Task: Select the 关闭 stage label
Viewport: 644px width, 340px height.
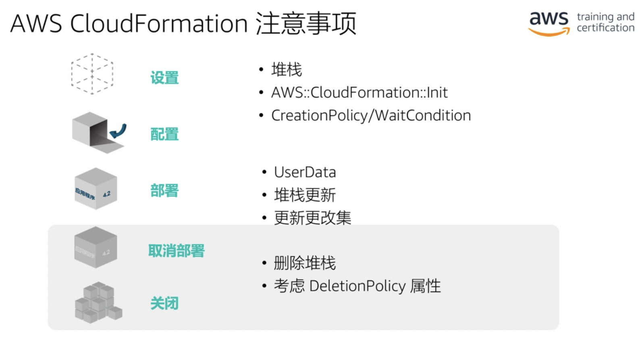Action: point(164,303)
